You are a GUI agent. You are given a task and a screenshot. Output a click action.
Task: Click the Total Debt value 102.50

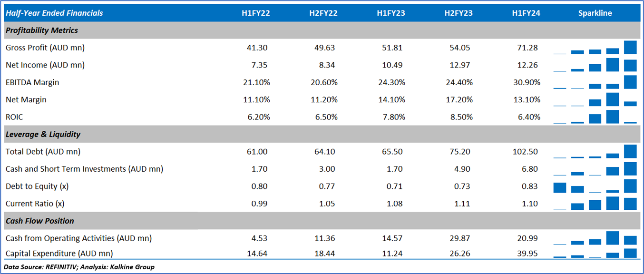click(525, 152)
